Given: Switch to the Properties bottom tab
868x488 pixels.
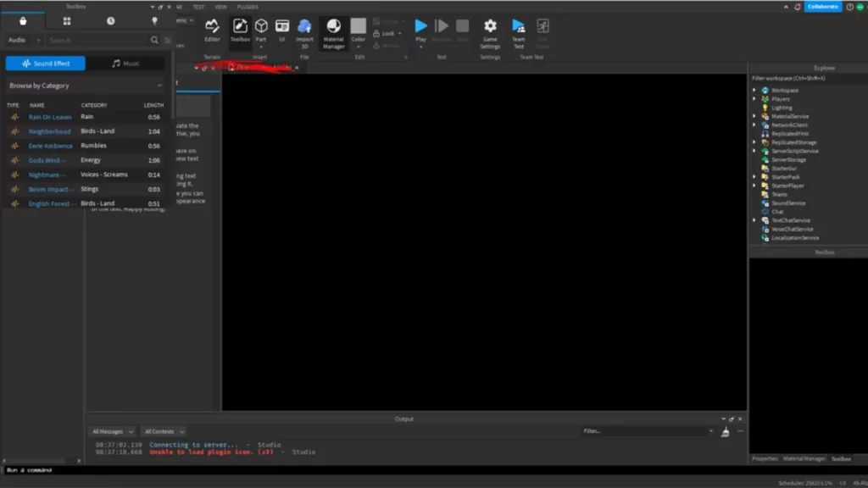Looking at the screenshot, I should point(765,458).
